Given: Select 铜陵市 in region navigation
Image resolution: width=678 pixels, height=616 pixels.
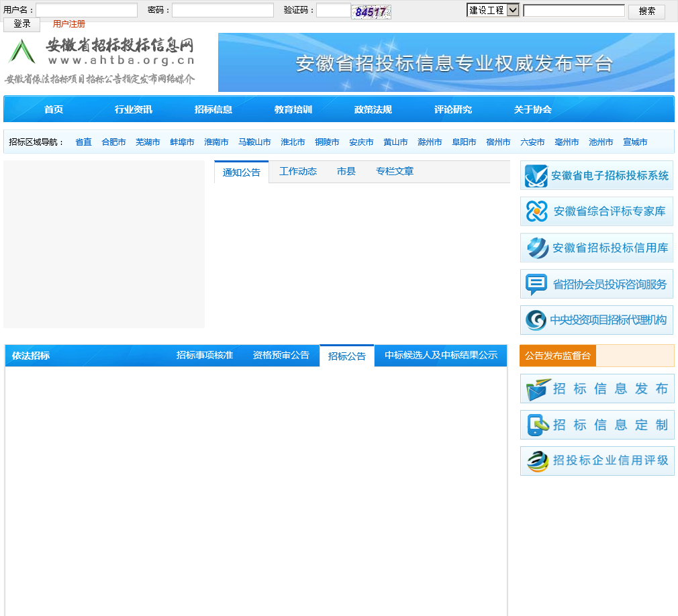Looking at the screenshot, I should coord(327,142).
